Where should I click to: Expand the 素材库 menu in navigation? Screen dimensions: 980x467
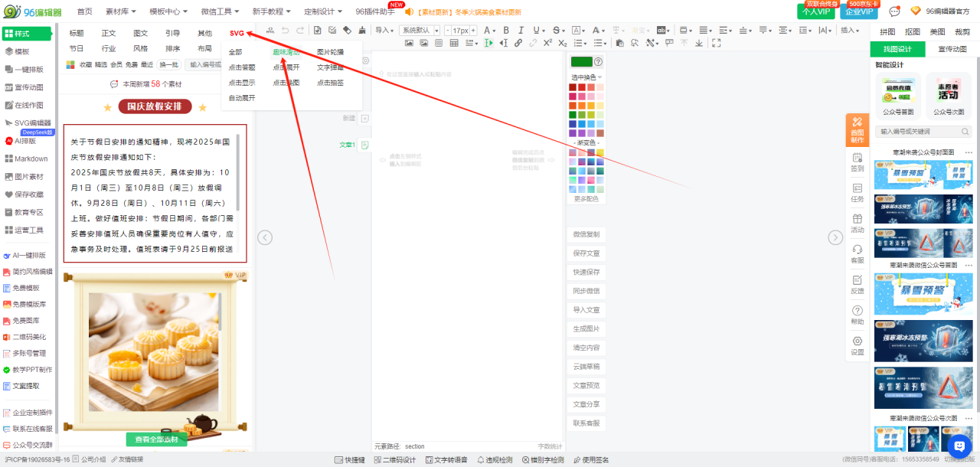tap(121, 11)
